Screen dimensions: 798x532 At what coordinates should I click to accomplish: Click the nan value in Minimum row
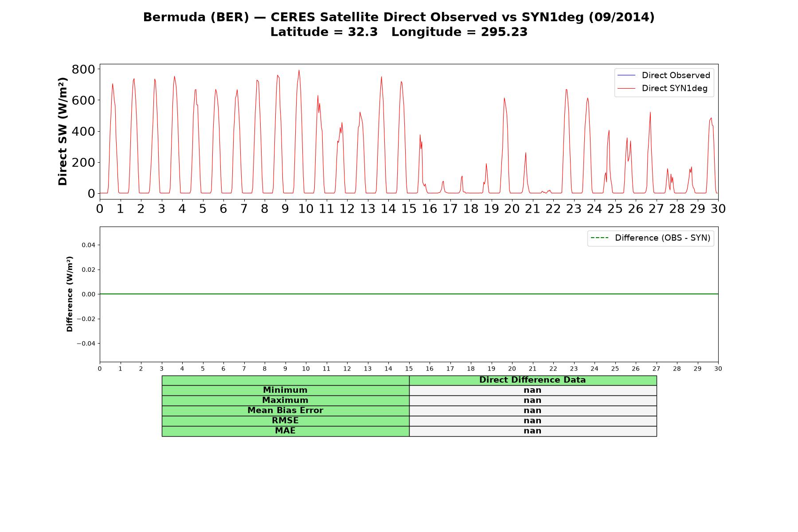(x=533, y=390)
